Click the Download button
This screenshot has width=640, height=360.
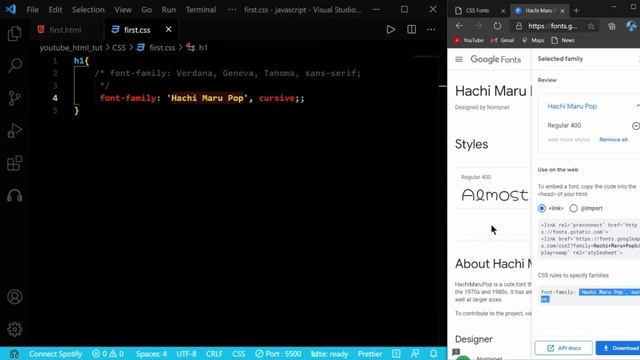coord(618,348)
